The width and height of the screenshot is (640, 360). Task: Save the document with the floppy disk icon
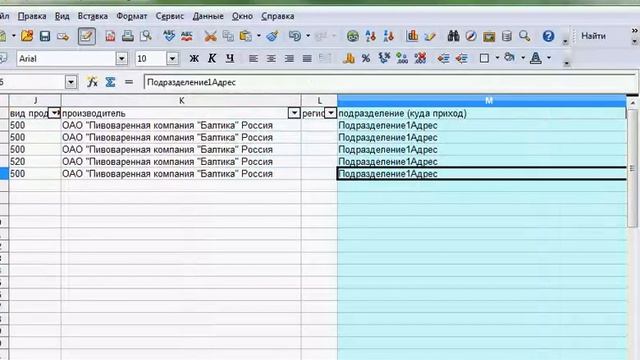[45, 36]
